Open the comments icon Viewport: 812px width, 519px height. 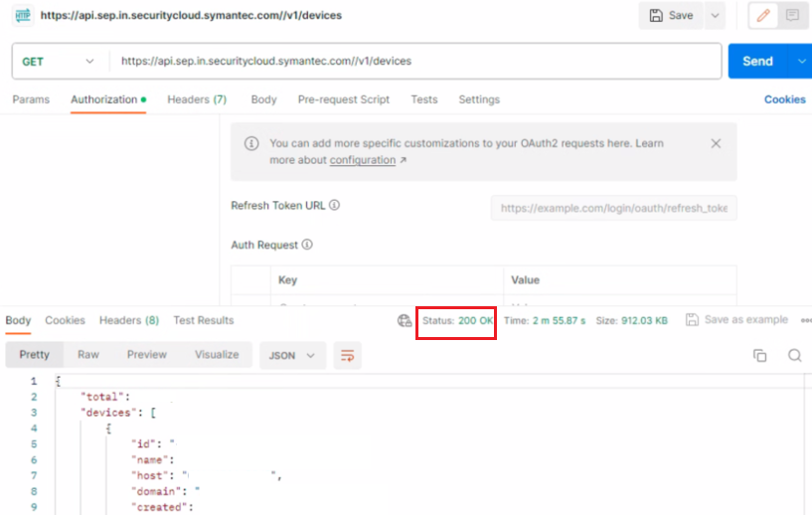click(x=792, y=16)
